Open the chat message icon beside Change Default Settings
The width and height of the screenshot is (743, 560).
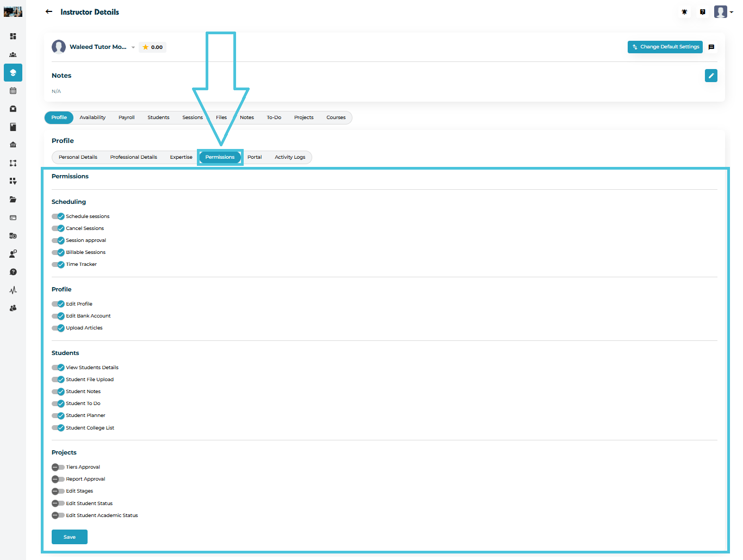[x=711, y=47]
